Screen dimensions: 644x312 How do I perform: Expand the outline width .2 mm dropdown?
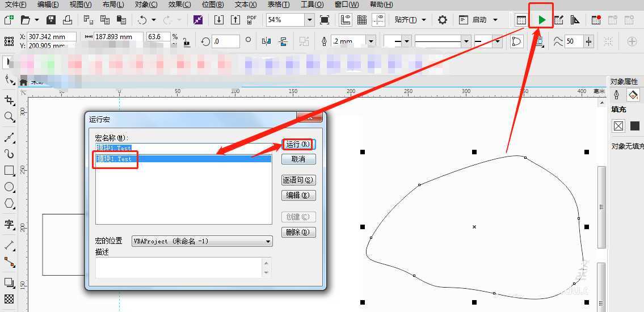click(371, 41)
